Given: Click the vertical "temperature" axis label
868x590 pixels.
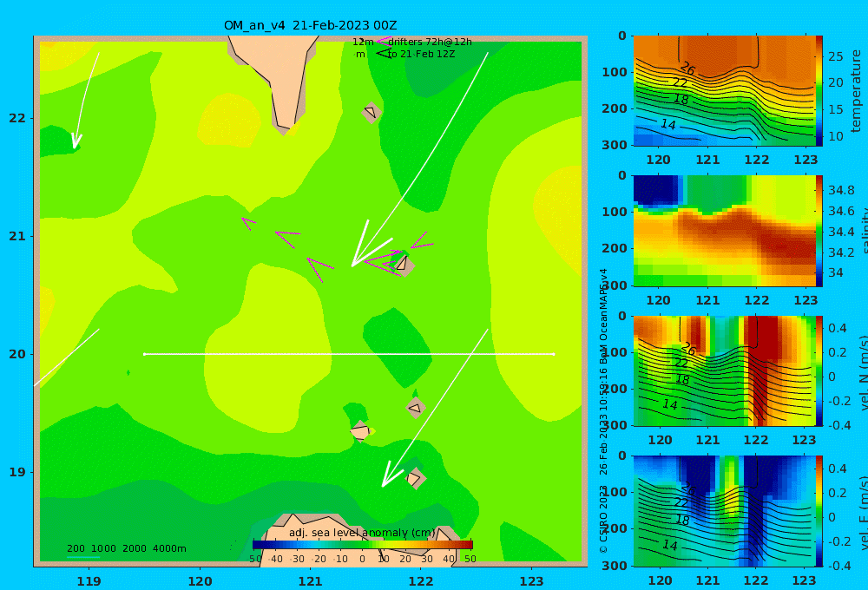Looking at the screenshot, I should point(857,91).
